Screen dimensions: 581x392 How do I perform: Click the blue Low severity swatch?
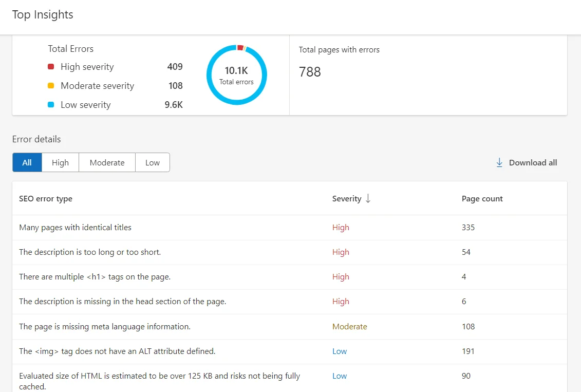[x=51, y=105]
